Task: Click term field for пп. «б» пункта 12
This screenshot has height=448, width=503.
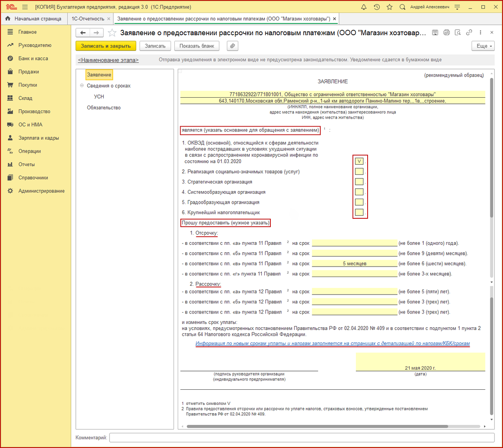Action: click(355, 302)
